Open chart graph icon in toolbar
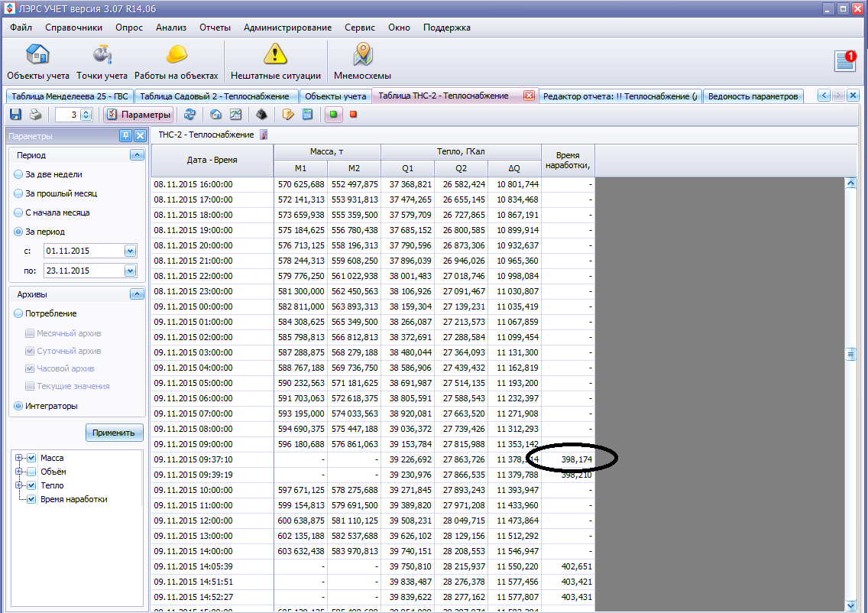This screenshot has height=613, width=868. click(x=235, y=115)
